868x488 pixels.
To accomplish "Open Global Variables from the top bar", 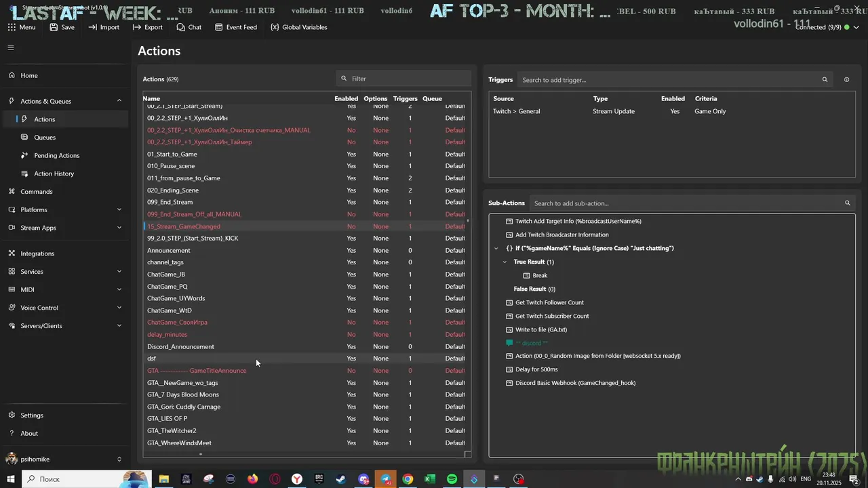I will coord(298,27).
